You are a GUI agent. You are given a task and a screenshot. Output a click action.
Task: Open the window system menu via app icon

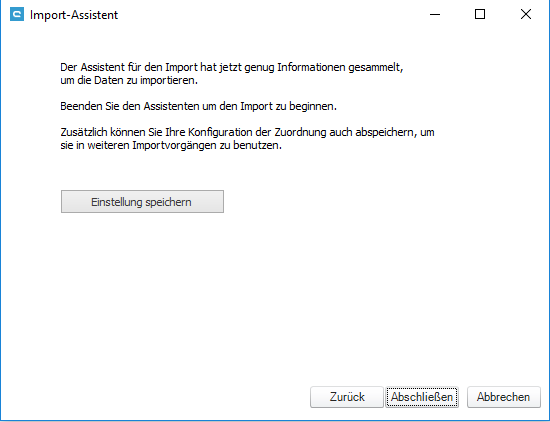coord(17,15)
